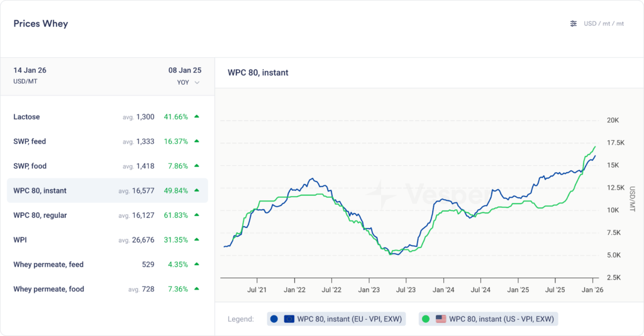The image size is (644, 336).
Task: Click the up arrow next to WPI
Action: (197, 240)
